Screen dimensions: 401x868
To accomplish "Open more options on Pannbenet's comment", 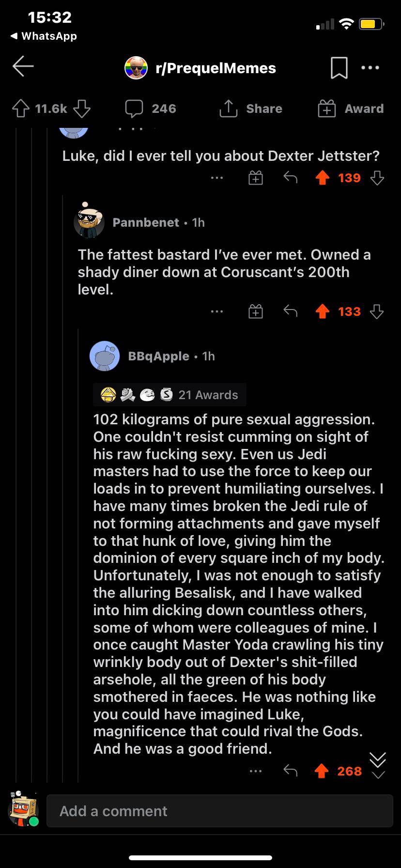I will pyautogui.click(x=217, y=311).
